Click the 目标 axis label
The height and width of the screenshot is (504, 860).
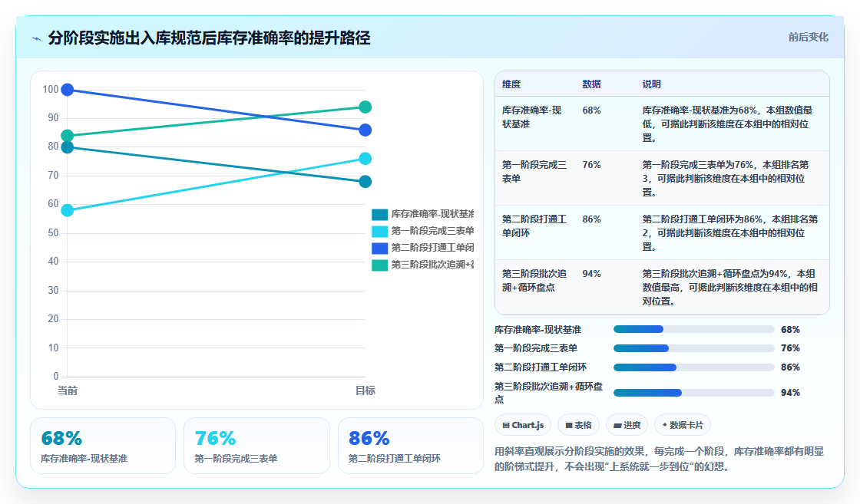[x=365, y=390]
